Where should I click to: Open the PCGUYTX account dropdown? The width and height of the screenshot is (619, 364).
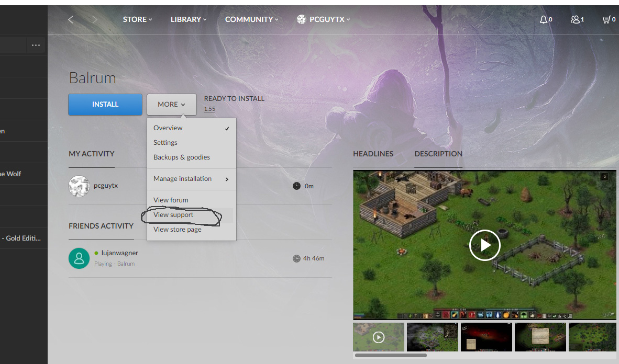(x=329, y=19)
